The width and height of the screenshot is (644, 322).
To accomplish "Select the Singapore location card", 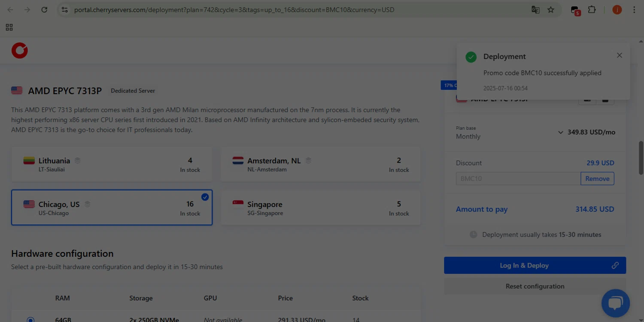I will (321, 207).
